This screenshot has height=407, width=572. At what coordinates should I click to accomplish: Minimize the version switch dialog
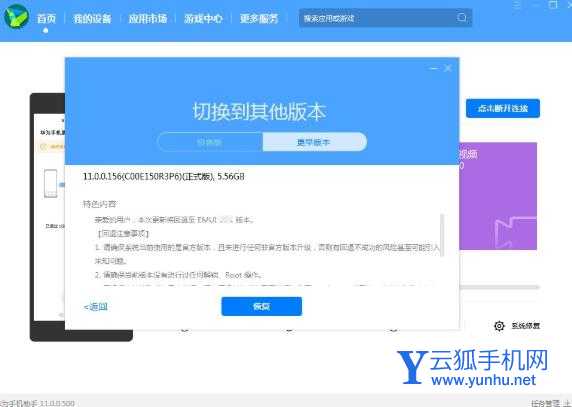(x=434, y=68)
